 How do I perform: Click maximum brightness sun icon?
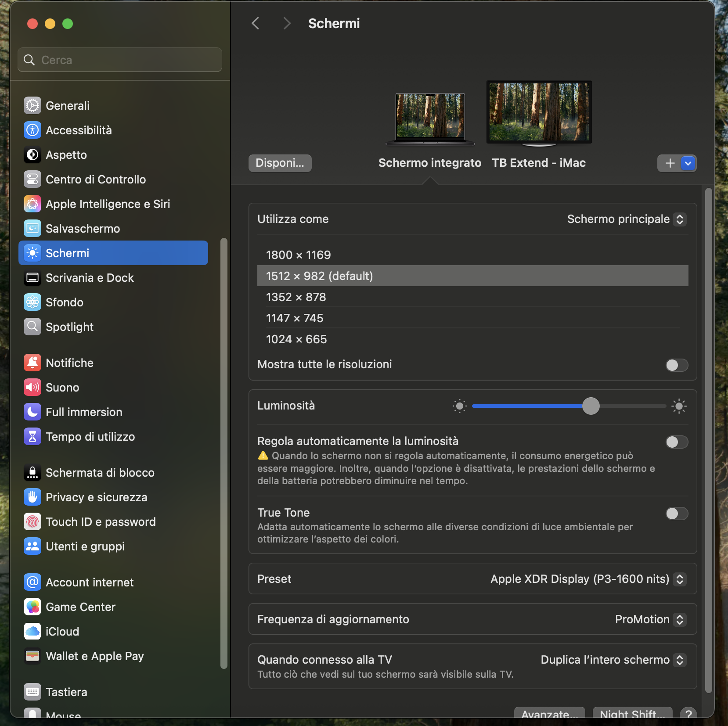(x=679, y=406)
